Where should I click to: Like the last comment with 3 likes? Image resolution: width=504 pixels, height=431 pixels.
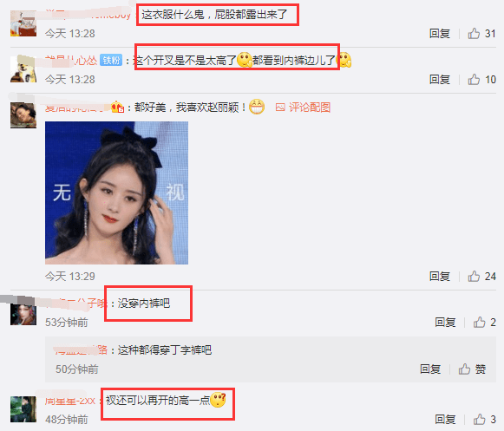(x=479, y=419)
